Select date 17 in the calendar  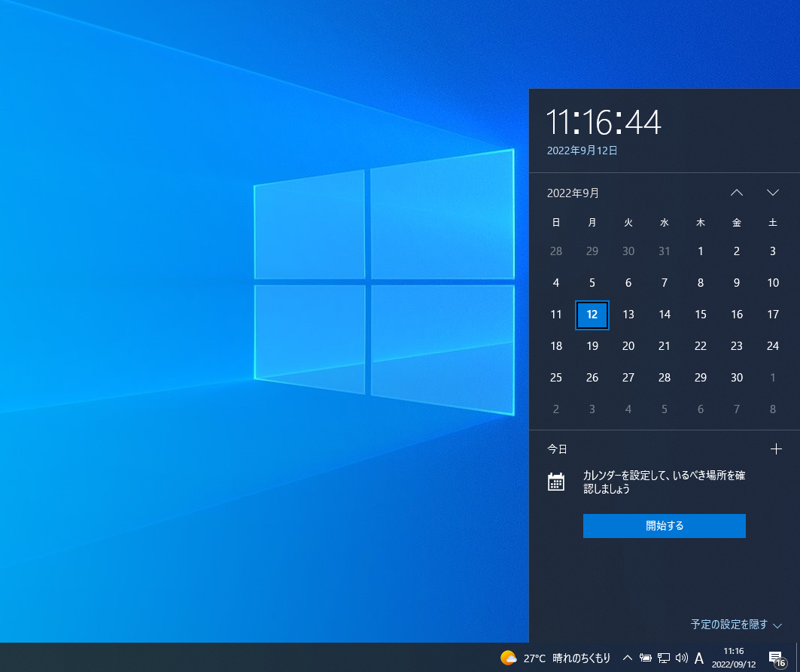[x=773, y=315]
